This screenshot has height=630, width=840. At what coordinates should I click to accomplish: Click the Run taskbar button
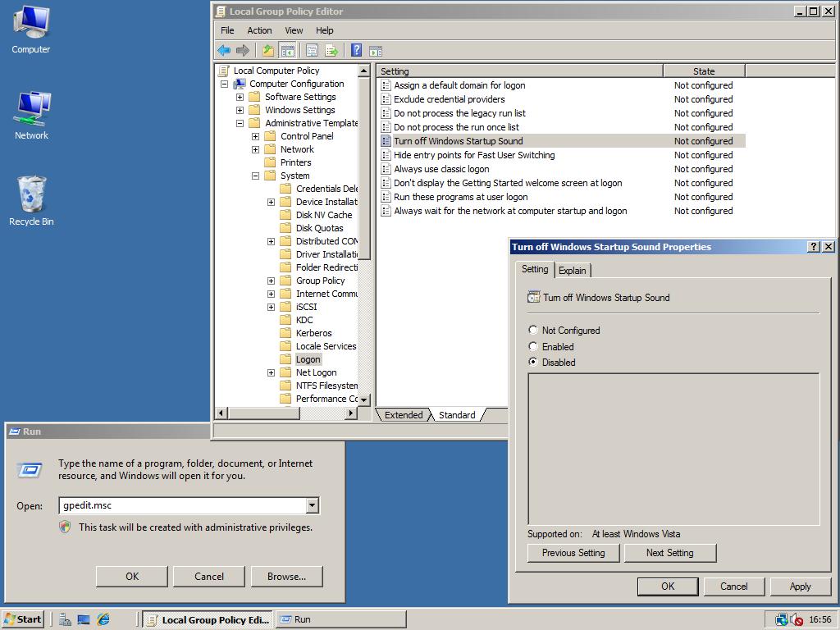click(341, 619)
